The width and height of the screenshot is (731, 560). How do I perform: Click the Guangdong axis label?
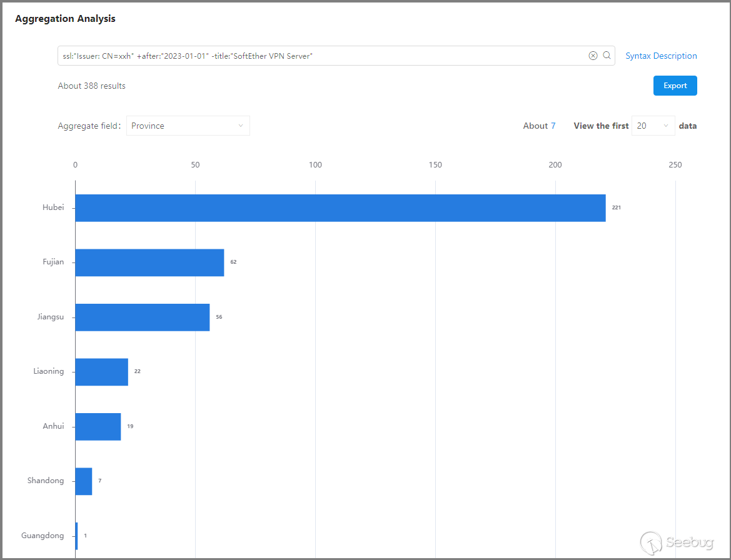[x=43, y=536]
